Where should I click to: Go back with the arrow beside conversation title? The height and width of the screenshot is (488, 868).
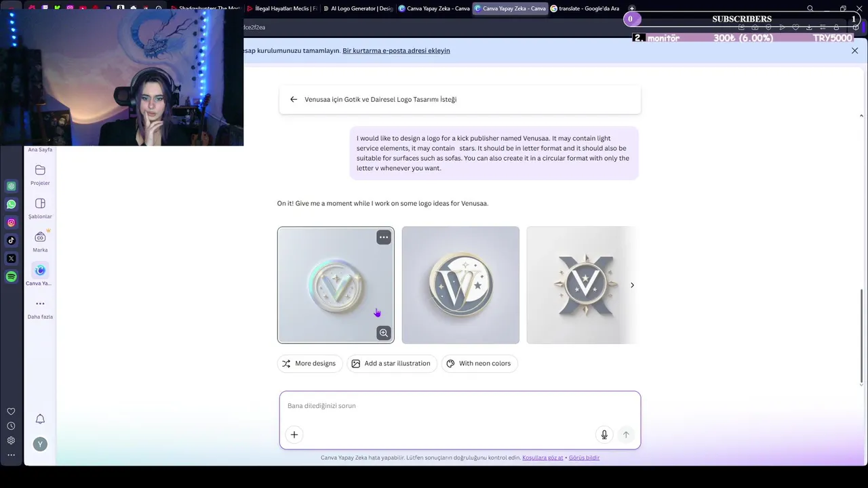[294, 99]
